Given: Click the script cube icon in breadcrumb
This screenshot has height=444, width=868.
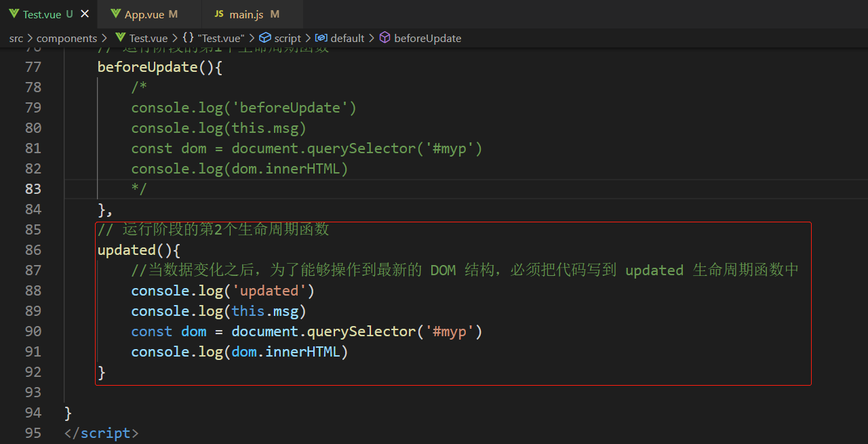Looking at the screenshot, I should point(265,38).
